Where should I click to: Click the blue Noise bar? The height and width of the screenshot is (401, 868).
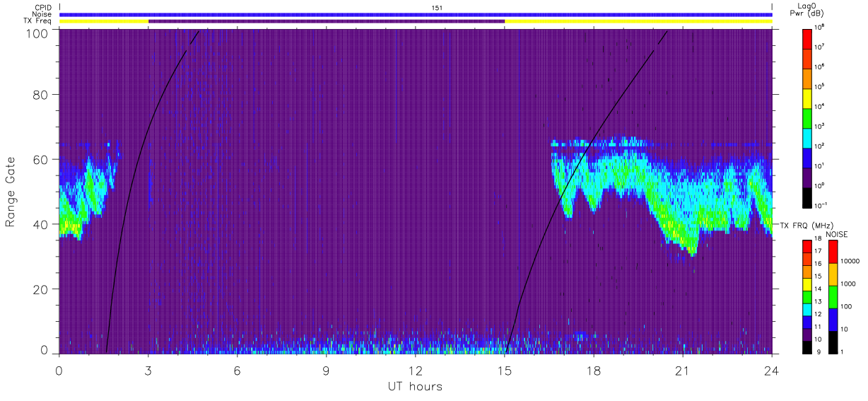click(x=416, y=14)
